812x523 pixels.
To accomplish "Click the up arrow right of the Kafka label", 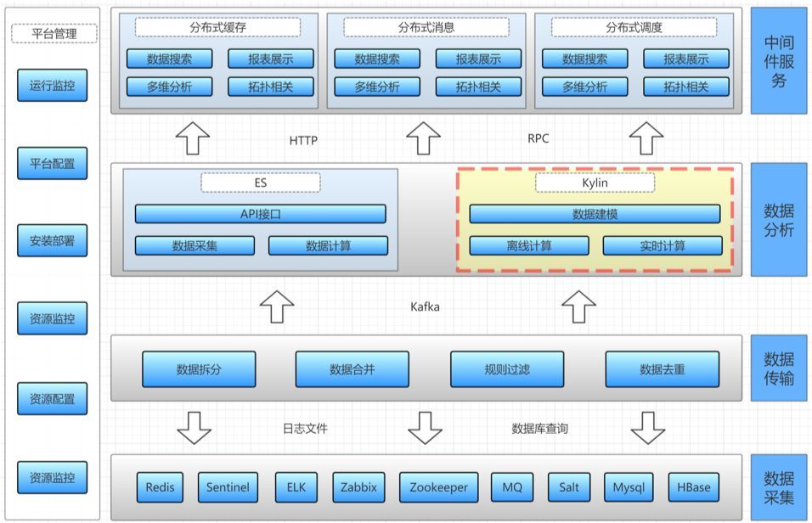I will point(580,306).
